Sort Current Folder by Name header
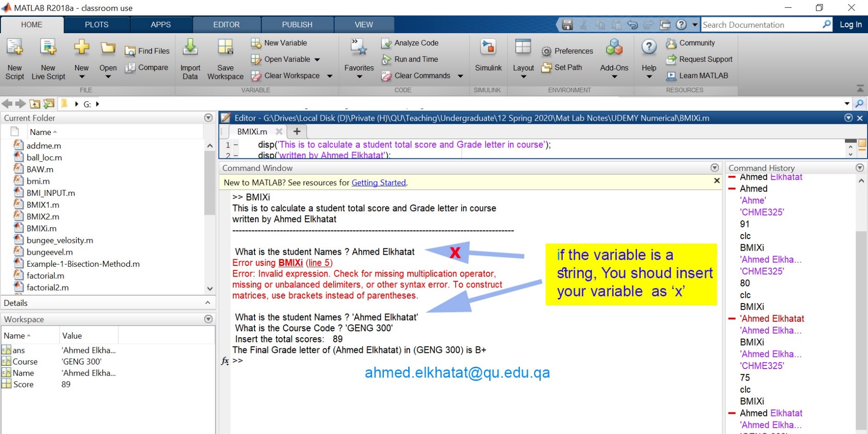 click(x=44, y=132)
